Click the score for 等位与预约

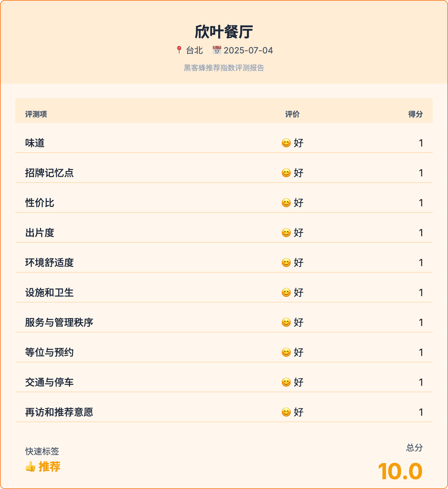[421, 352]
